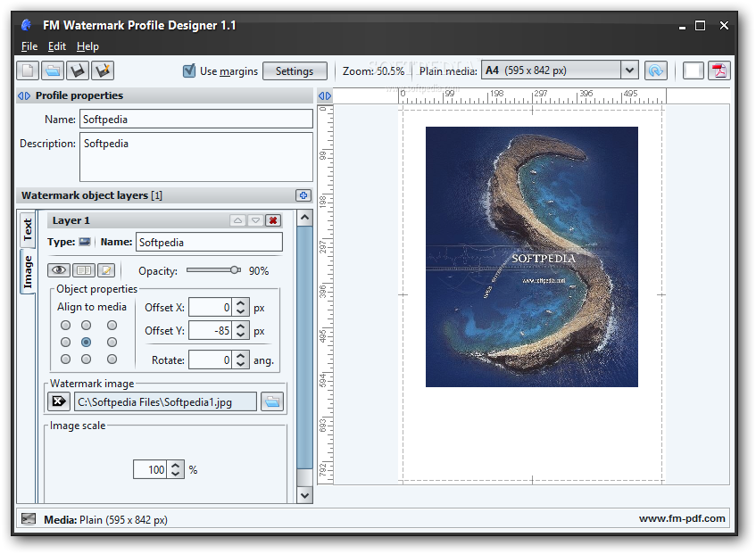Open the Help menu

click(87, 46)
